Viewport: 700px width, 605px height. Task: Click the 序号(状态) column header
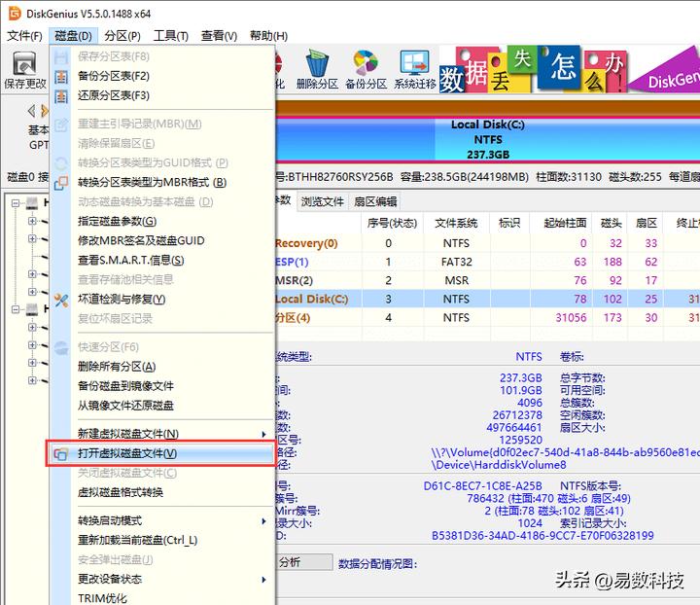point(393,224)
